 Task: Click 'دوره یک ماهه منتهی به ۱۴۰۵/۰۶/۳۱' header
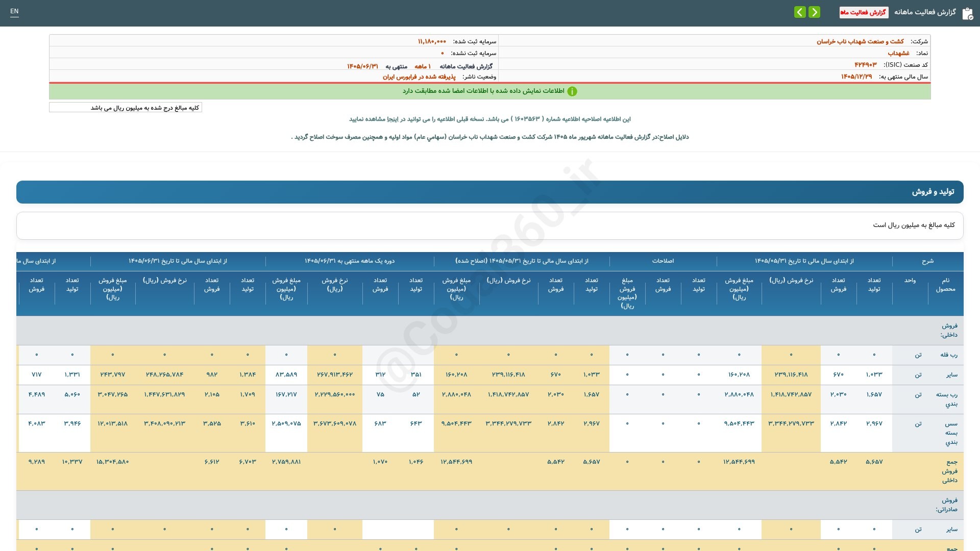(350, 261)
